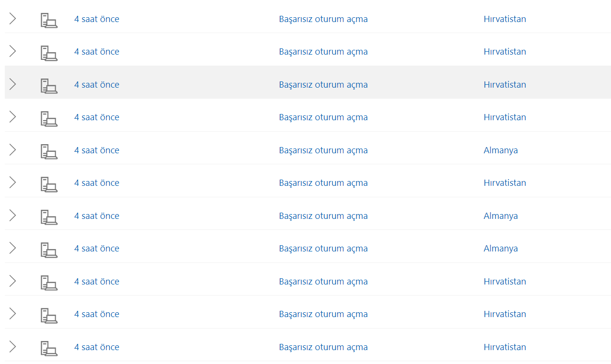Click 'Başarısız oturum açma' in the topmost row

[x=323, y=19]
